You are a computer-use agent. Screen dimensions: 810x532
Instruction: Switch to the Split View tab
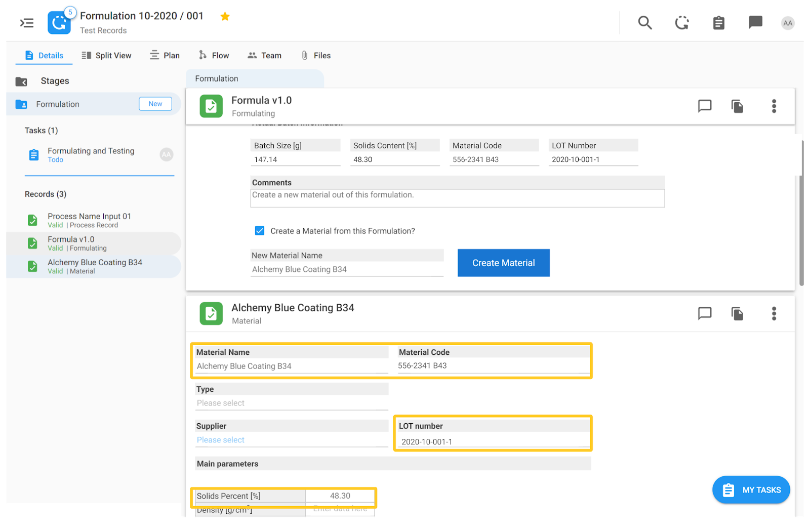[106, 56]
